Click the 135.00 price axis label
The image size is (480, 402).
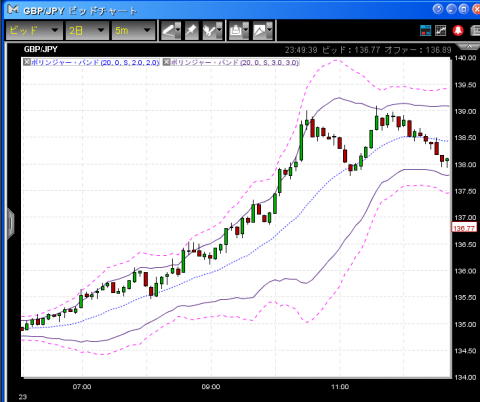[x=465, y=324]
